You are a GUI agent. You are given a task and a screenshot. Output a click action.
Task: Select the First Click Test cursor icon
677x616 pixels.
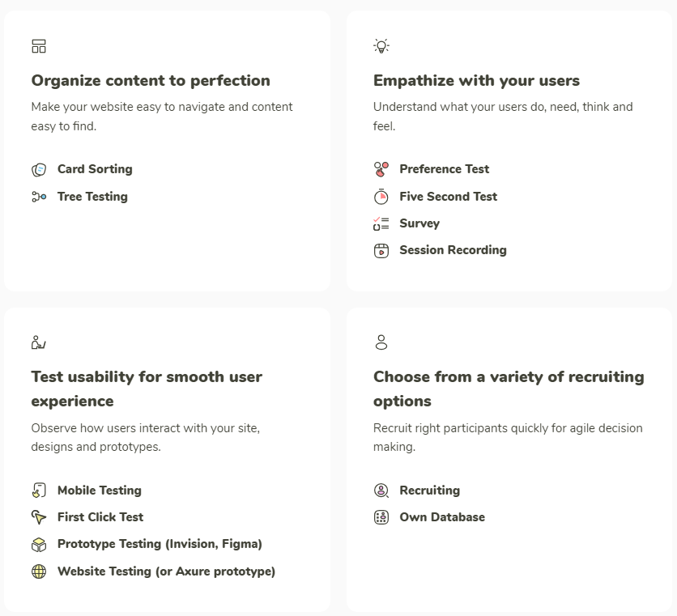point(38,517)
